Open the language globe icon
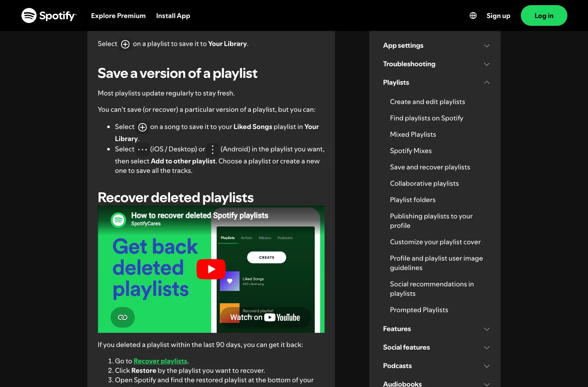The image size is (588, 387). point(473,15)
